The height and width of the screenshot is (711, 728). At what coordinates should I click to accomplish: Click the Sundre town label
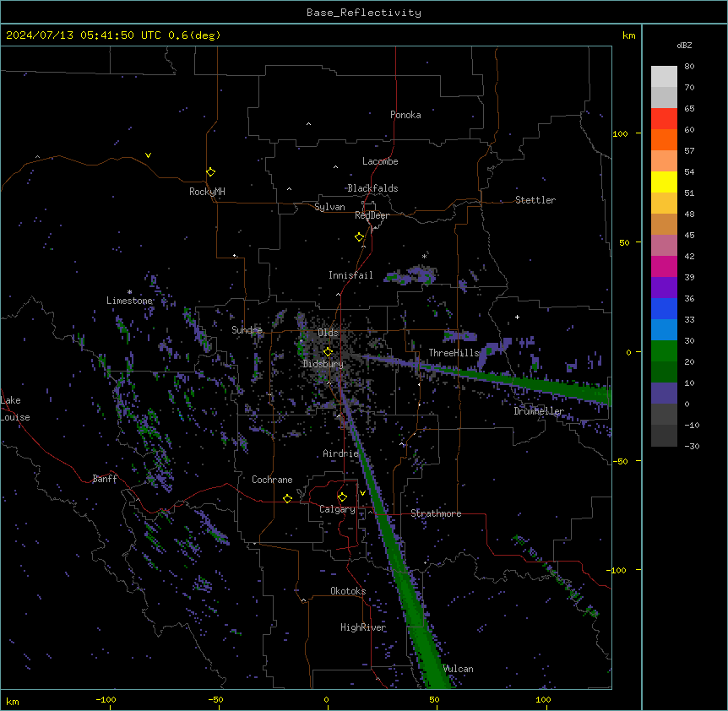pos(247,330)
